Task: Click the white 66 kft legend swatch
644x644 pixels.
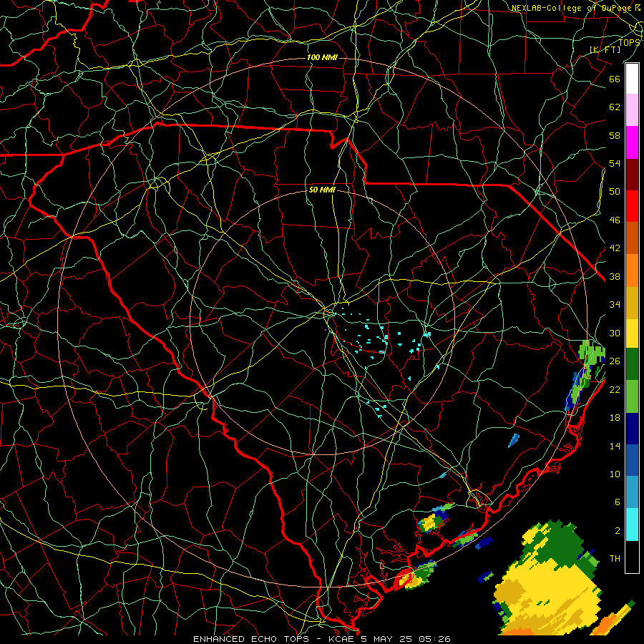Action: (632, 79)
